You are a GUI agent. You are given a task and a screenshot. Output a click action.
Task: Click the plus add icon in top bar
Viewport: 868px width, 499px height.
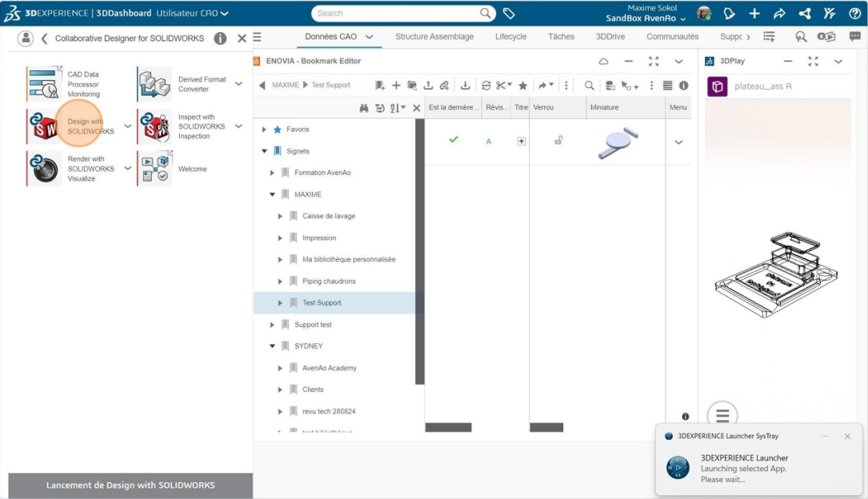[x=754, y=14]
